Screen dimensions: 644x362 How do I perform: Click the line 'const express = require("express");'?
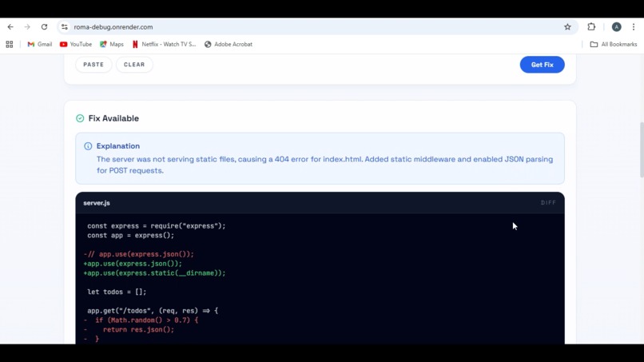tap(157, 226)
